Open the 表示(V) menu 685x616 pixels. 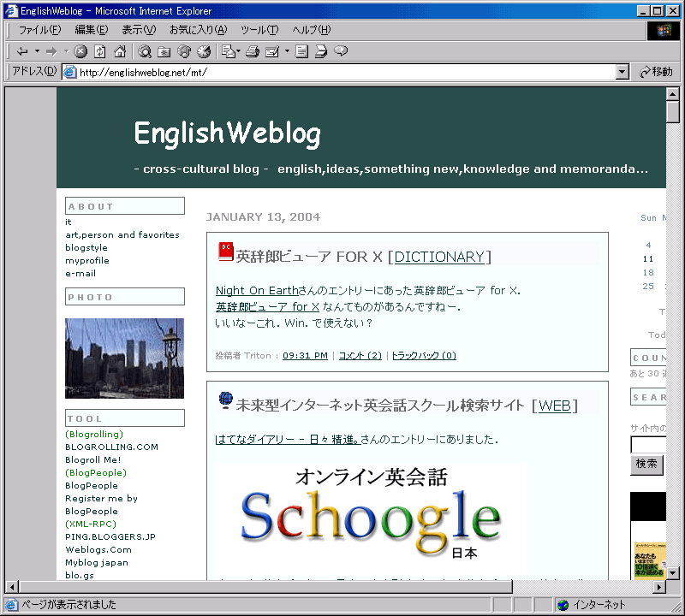(139, 30)
